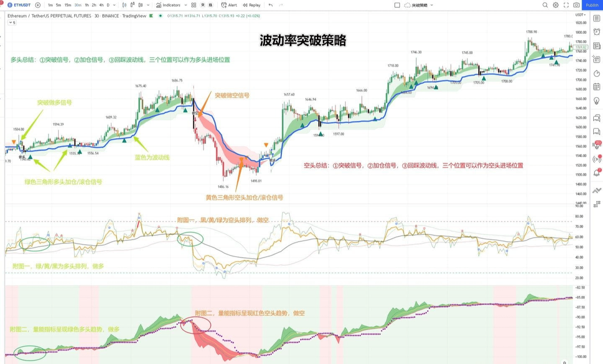This screenshot has height=364, width=603.
Task: Take a chart snapshot with camera icon
Action: coord(577,5)
